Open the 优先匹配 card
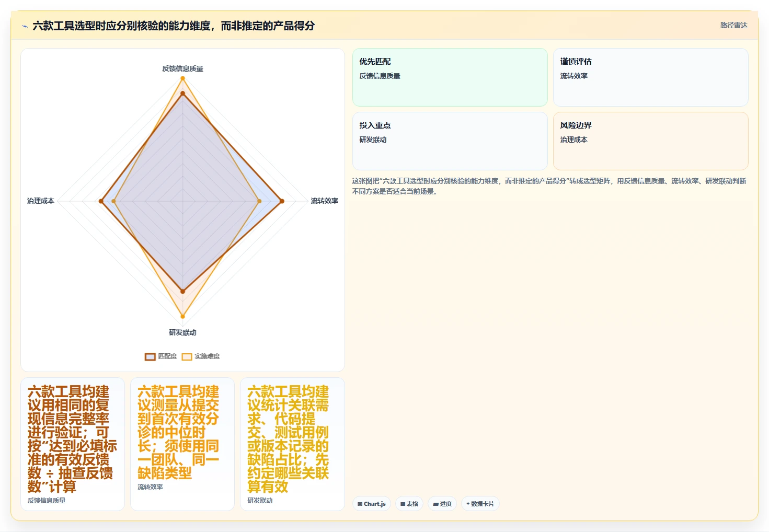This screenshot has width=769, height=532. click(450, 77)
